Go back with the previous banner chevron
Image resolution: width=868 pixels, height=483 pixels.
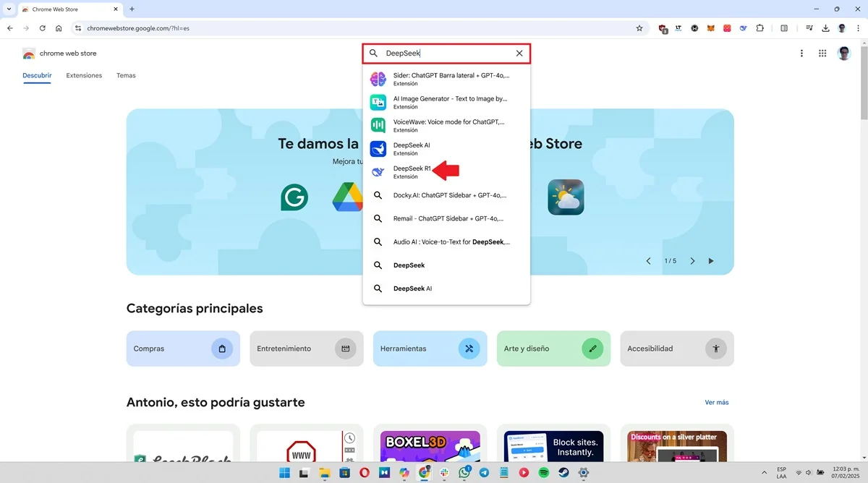pyautogui.click(x=648, y=260)
